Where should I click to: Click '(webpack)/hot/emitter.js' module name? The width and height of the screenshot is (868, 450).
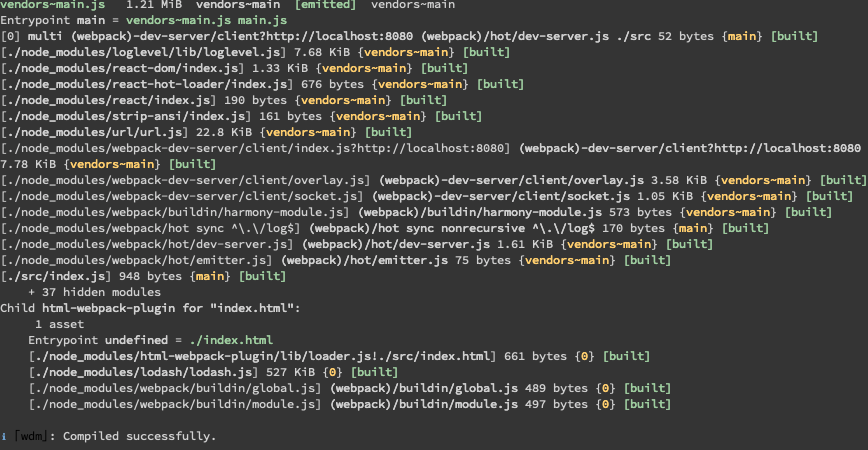pyautogui.click(x=364, y=260)
